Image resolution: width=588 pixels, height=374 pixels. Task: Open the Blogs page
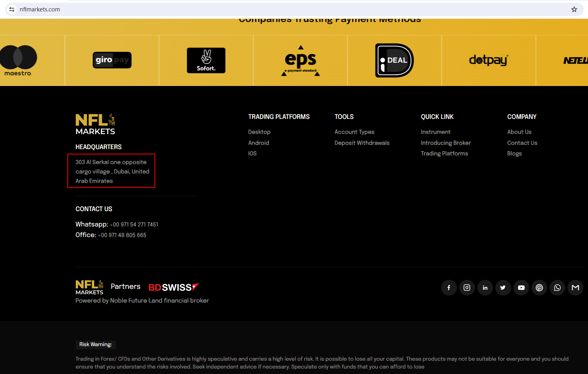click(x=514, y=153)
